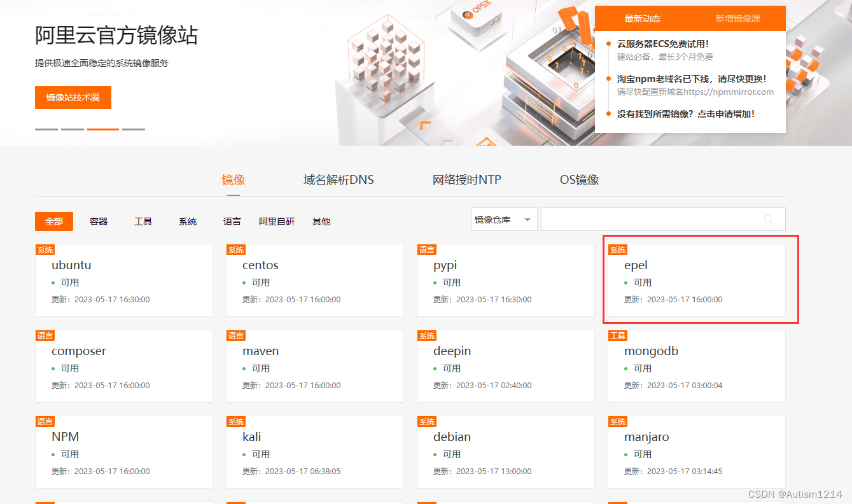Click the update time on debian card

tap(482, 472)
